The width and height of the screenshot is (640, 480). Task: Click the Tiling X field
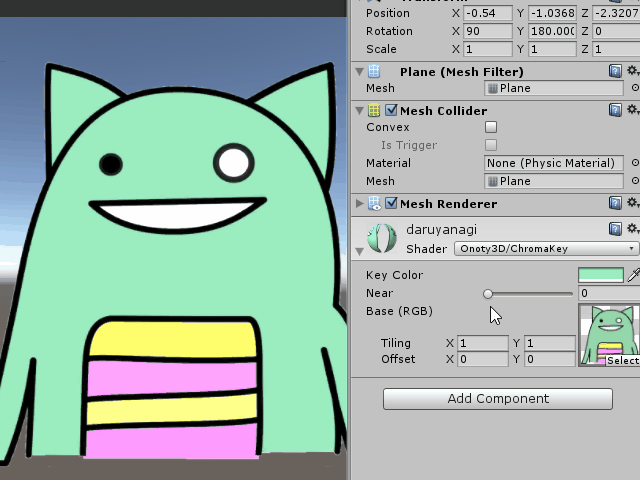(483, 343)
